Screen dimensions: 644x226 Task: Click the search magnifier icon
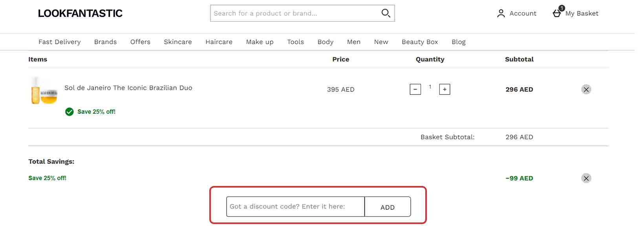click(x=385, y=13)
